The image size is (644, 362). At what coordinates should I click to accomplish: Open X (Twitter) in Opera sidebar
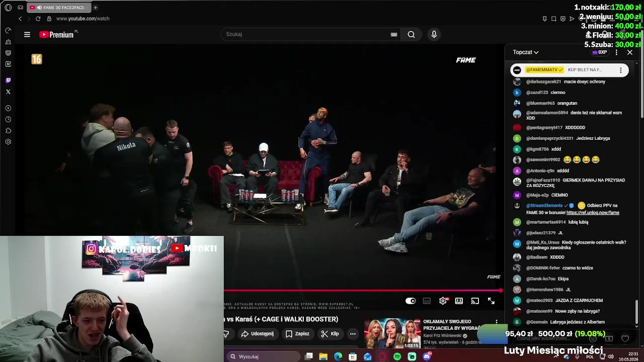8,92
